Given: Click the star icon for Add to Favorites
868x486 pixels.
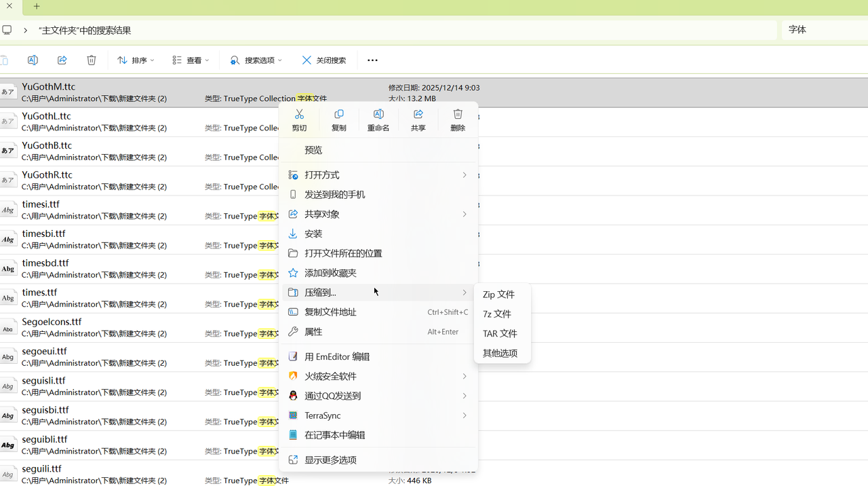Looking at the screenshot, I should (x=293, y=273).
